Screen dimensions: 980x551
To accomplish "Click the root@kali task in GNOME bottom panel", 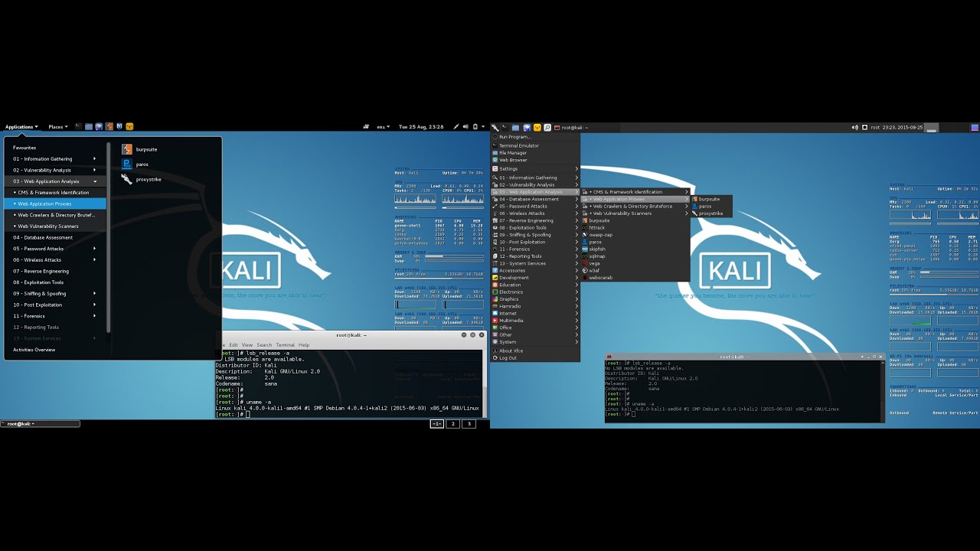I will (x=40, y=423).
